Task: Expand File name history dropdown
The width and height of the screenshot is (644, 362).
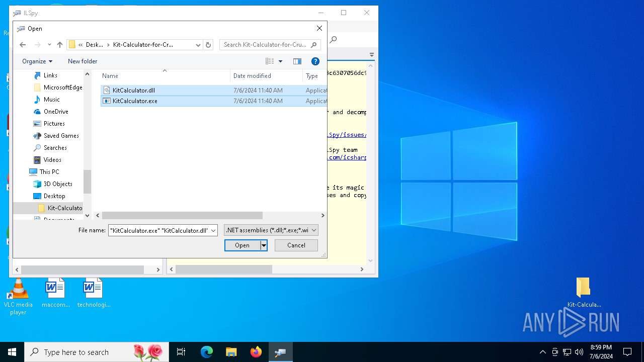Action: (x=213, y=230)
